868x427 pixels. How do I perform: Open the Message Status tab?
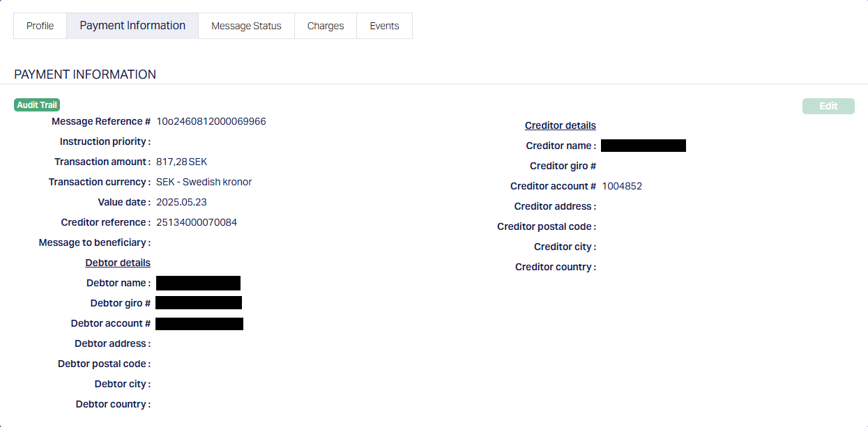[246, 26]
